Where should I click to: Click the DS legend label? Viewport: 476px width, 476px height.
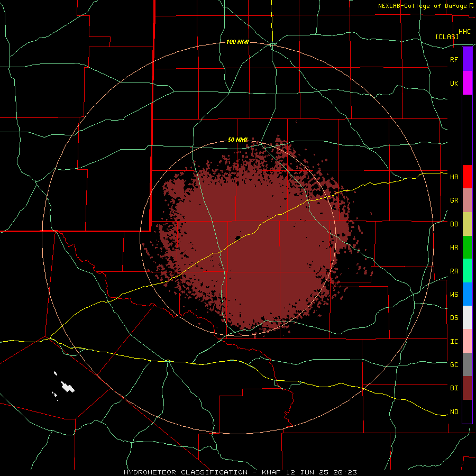[x=454, y=318]
